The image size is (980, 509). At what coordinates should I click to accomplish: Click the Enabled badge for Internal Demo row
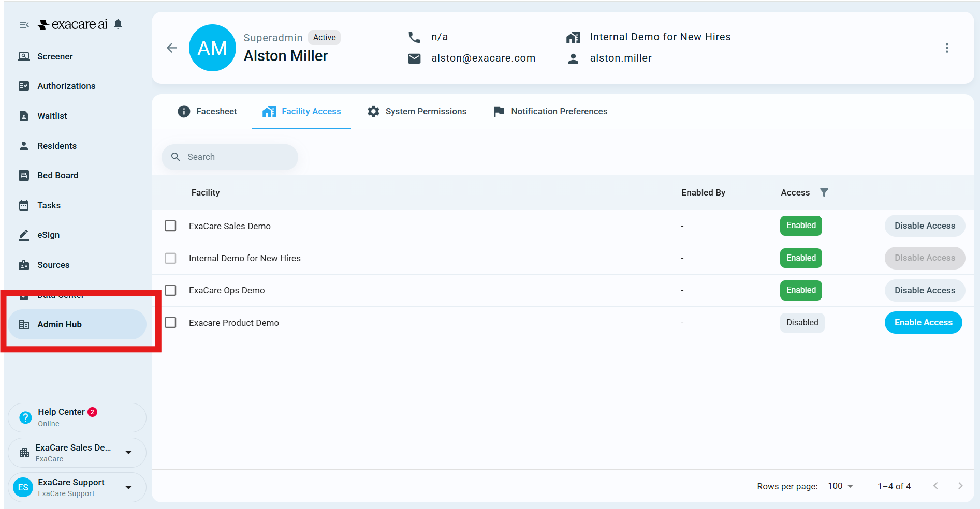pyautogui.click(x=801, y=258)
